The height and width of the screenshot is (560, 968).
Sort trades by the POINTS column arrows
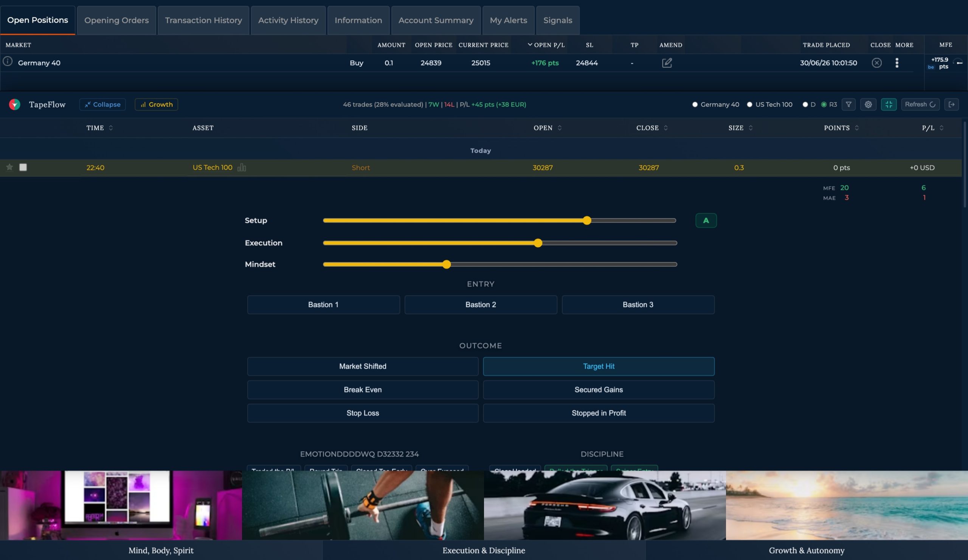click(x=856, y=128)
